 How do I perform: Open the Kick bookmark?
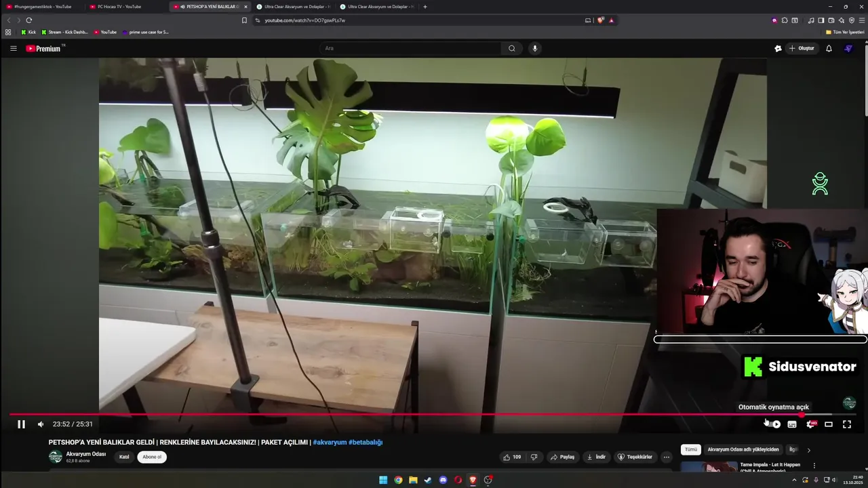point(28,32)
